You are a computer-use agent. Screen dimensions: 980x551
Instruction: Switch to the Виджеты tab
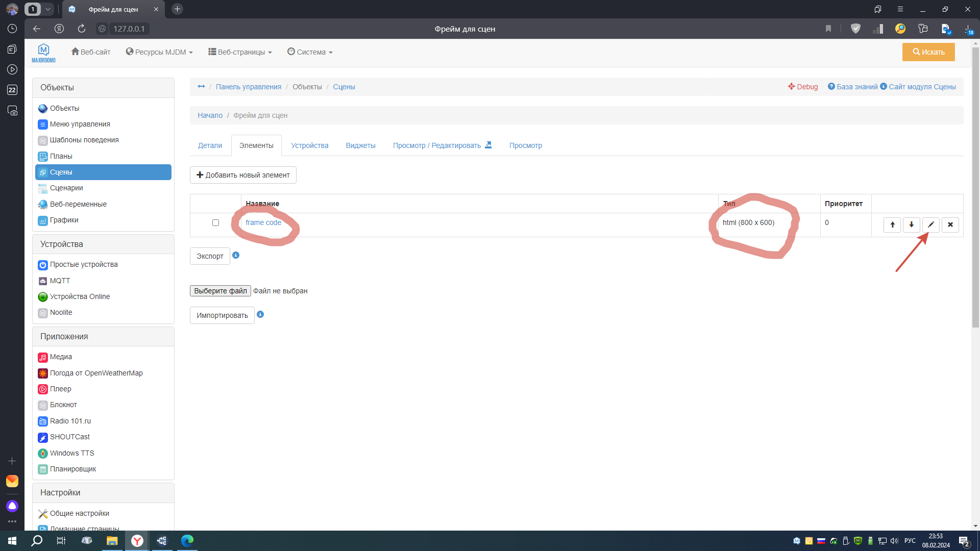[x=360, y=146]
